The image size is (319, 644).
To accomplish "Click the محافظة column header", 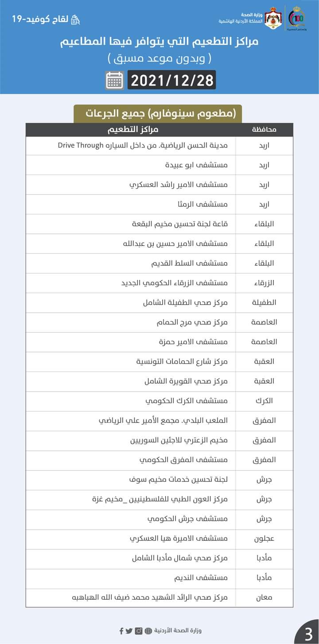I will [x=264, y=130].
